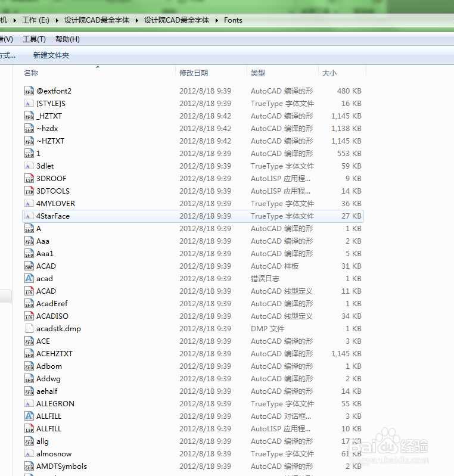Click the ALLEGRON TrueType font icon
454x476 pixels.
pos(29,403)
